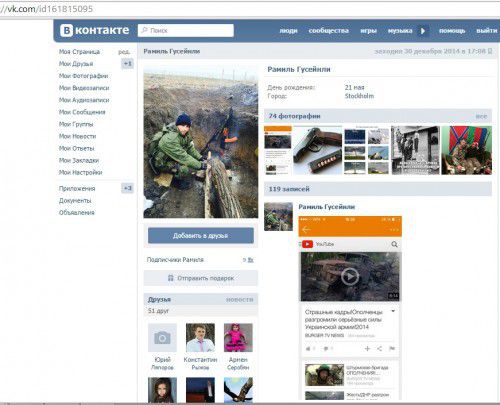Click все link in photos section
The image size is (500, 405).
pyautogui.click(x=481, y=116)
